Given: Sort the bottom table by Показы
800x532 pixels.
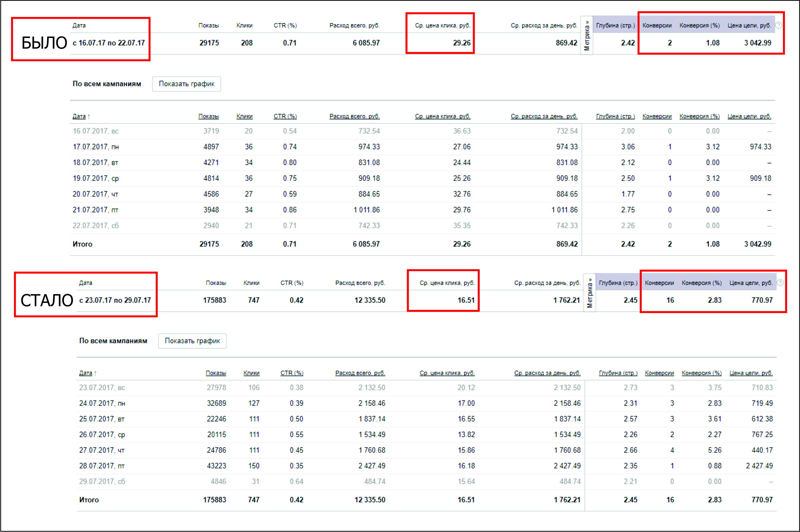Looking at the screenshot, I should tap(216, 373).
